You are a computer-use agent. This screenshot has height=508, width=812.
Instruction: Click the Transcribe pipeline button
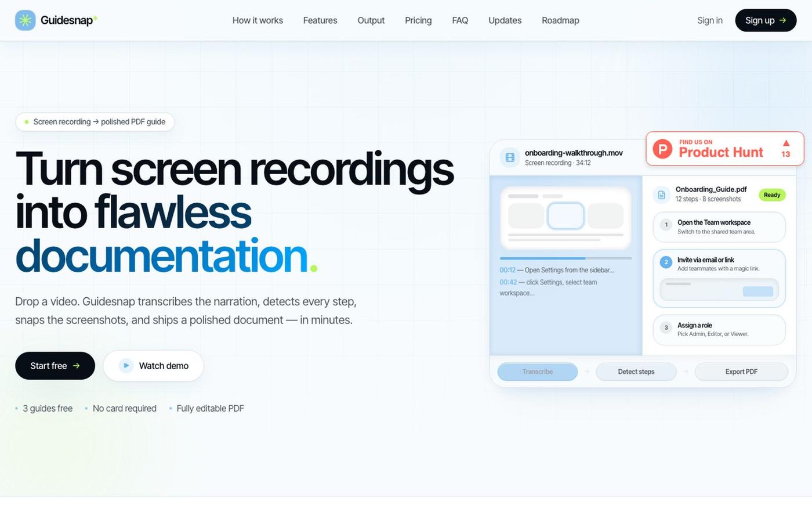click(x=538, y=372)
